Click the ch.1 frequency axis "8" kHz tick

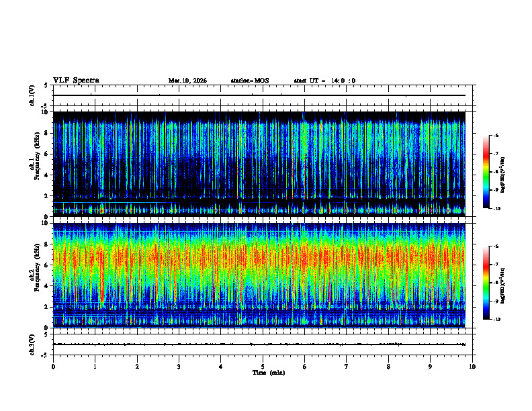point(46,133)
